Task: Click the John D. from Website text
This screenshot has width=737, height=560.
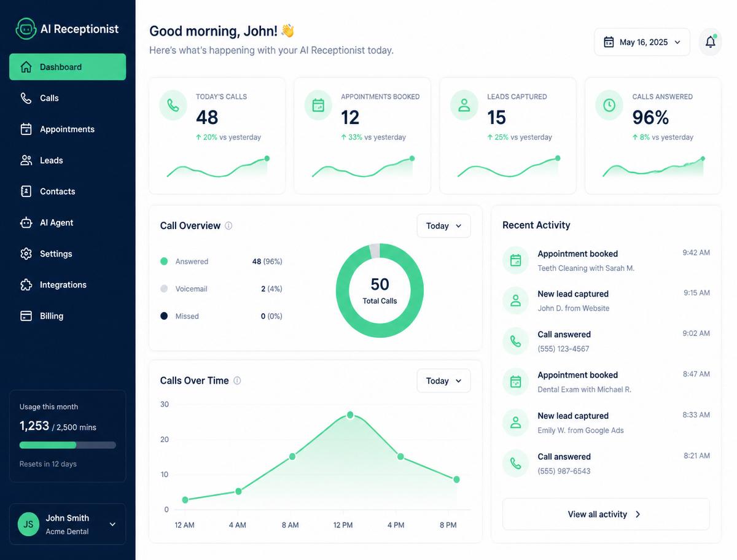Action: pos(574,308)
